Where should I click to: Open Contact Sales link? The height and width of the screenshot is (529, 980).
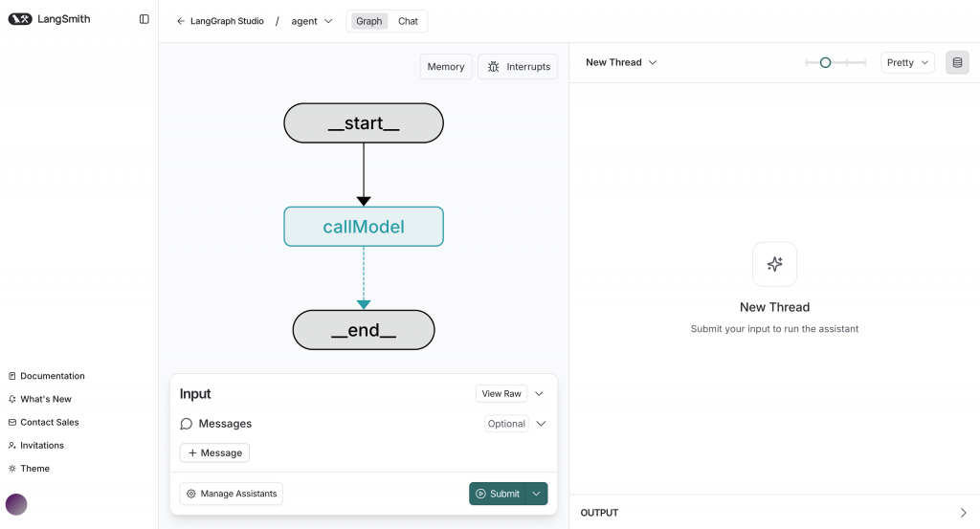click(x=43, y=422)
